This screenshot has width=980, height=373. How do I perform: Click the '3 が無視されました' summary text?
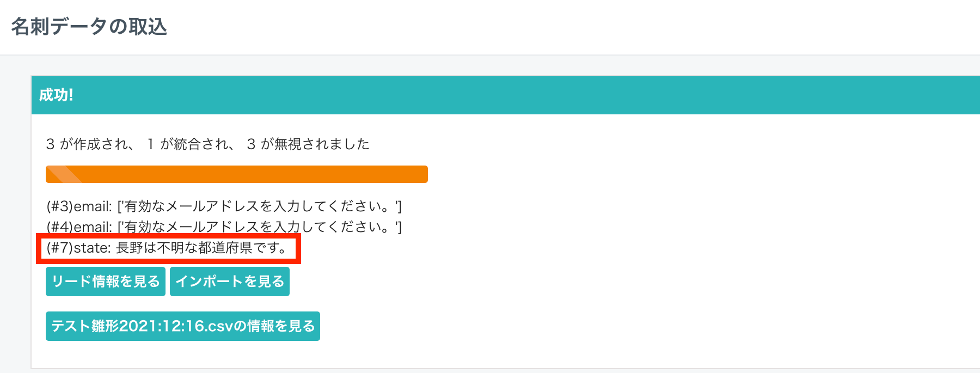[x=308, y=144]
